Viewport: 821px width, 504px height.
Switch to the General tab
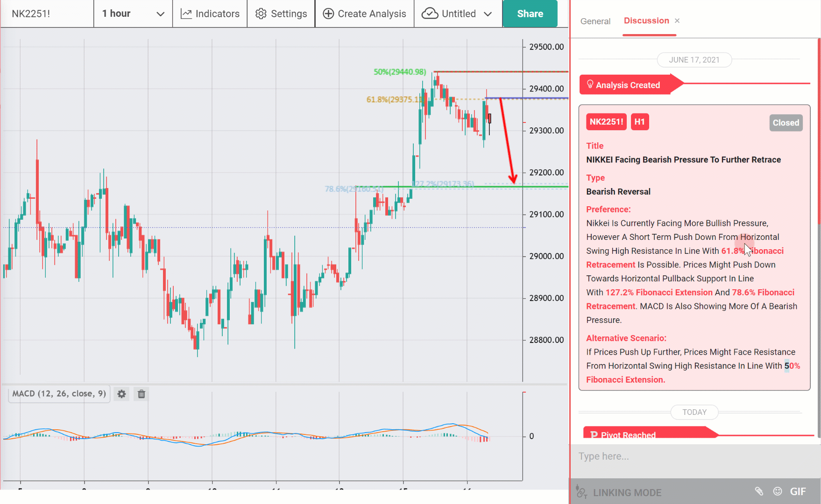595,21
